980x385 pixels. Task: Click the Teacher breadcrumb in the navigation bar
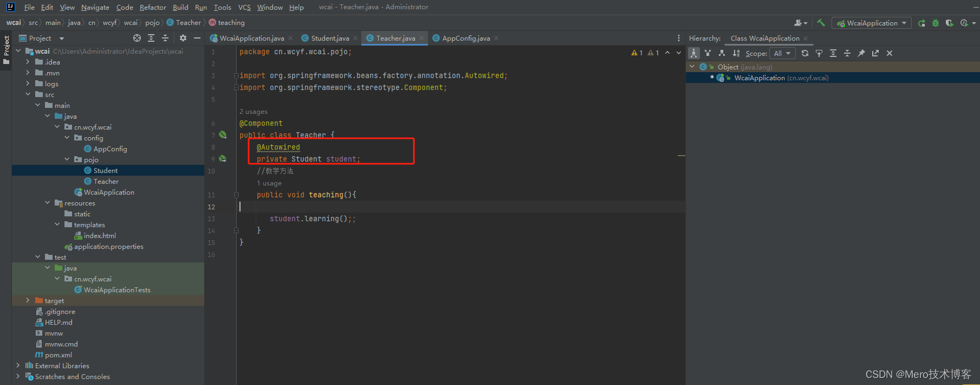pyautogui.click(x=184, y=23)
